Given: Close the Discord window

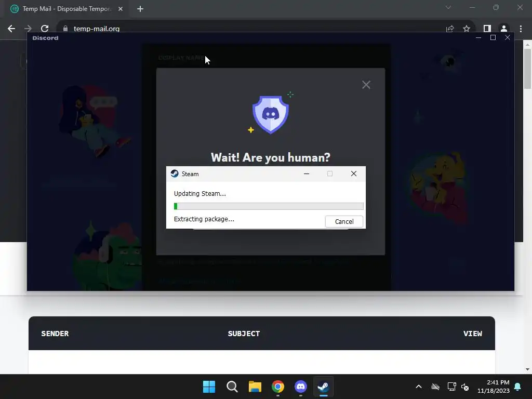Looking at the screenshot, I should coord(507,37).
